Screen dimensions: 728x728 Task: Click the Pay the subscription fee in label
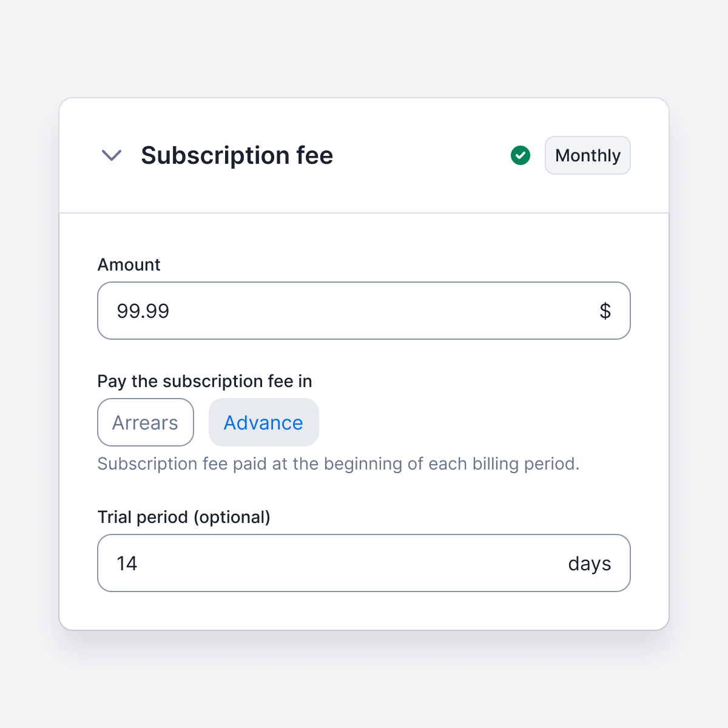(x=205, y=381)
